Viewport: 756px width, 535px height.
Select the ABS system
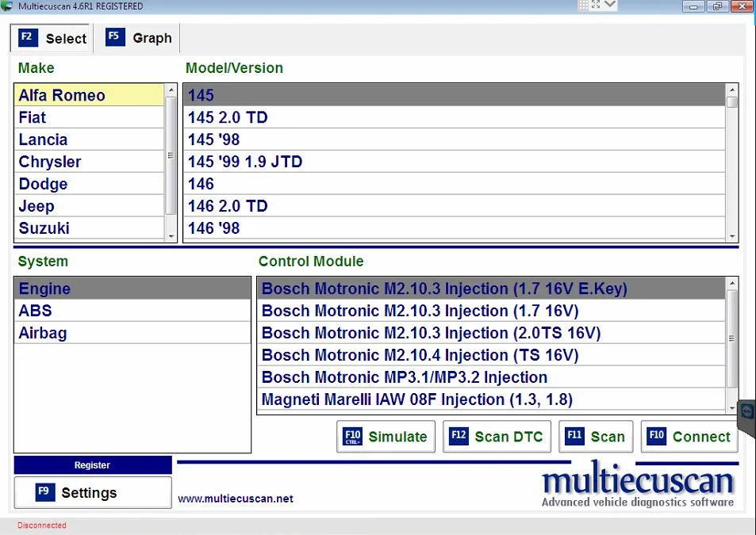coord(132,311)
